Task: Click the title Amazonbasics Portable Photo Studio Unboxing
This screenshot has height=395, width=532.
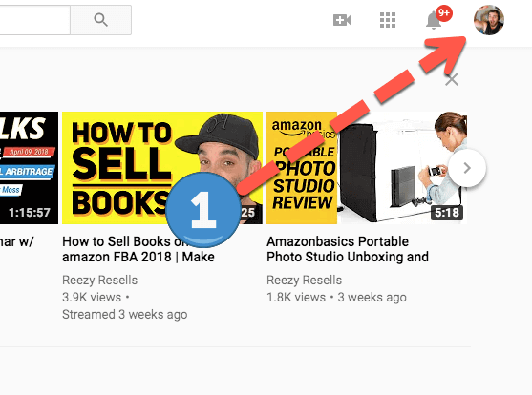Action: (348, 249)
